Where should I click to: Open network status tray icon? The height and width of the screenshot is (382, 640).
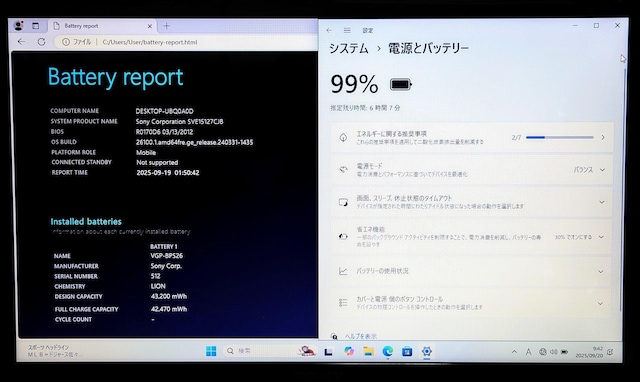[542, 351]
